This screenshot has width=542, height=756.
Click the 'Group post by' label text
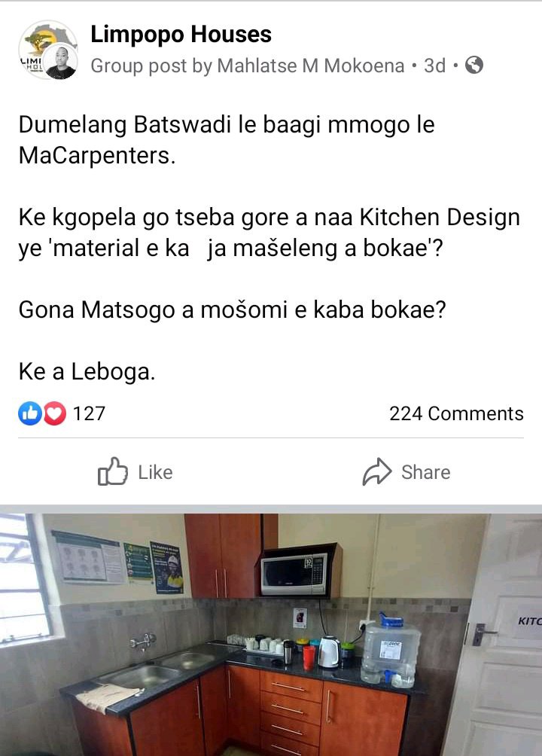151,66
